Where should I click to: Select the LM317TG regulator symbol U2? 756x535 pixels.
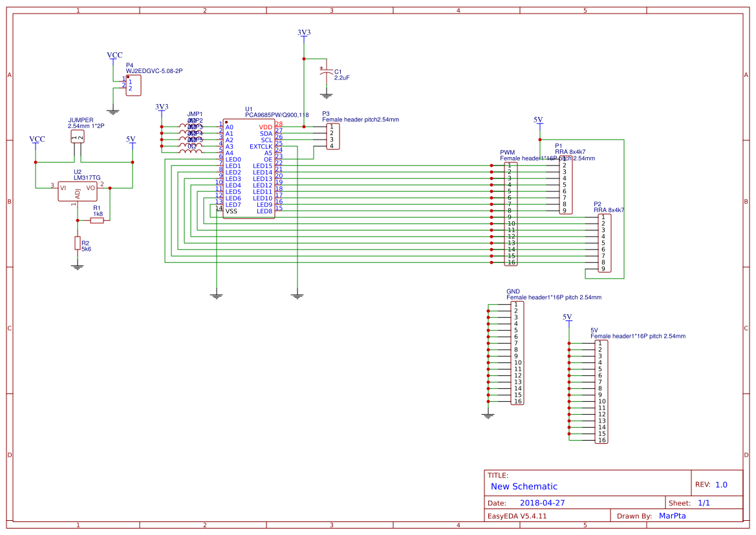click(x=77, y=192)
